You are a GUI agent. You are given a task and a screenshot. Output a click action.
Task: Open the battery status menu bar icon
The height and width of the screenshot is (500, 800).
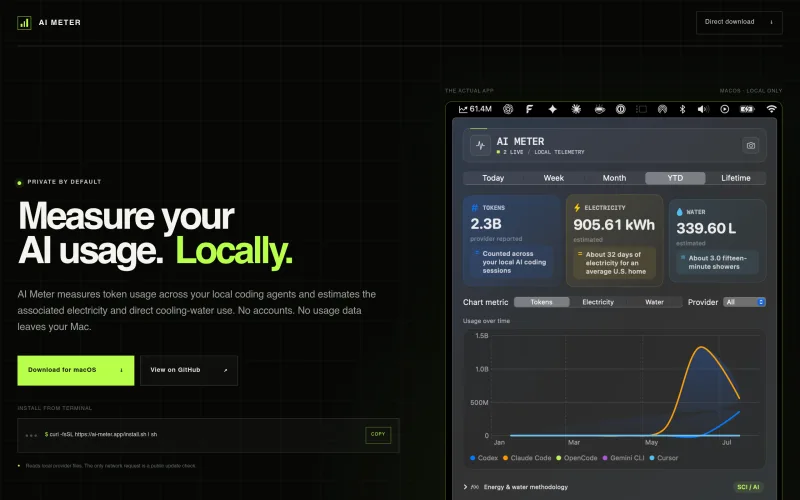(x=747, y=109)
